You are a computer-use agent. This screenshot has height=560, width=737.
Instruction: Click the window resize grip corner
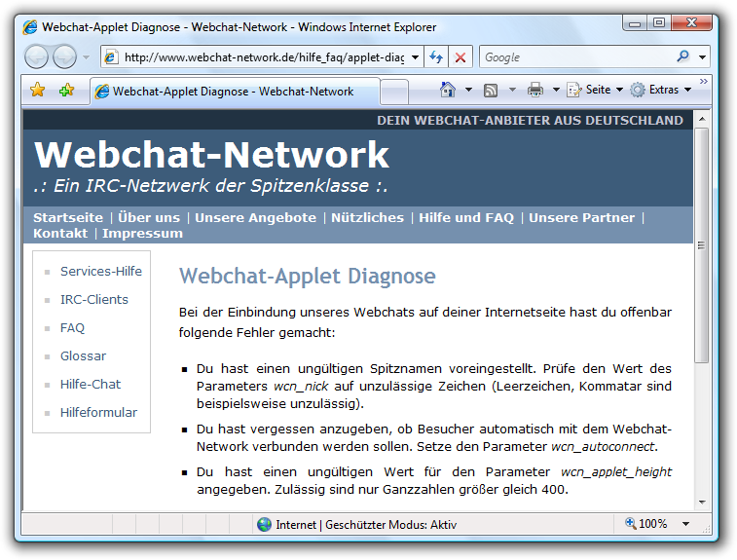(x=706, y=529)
